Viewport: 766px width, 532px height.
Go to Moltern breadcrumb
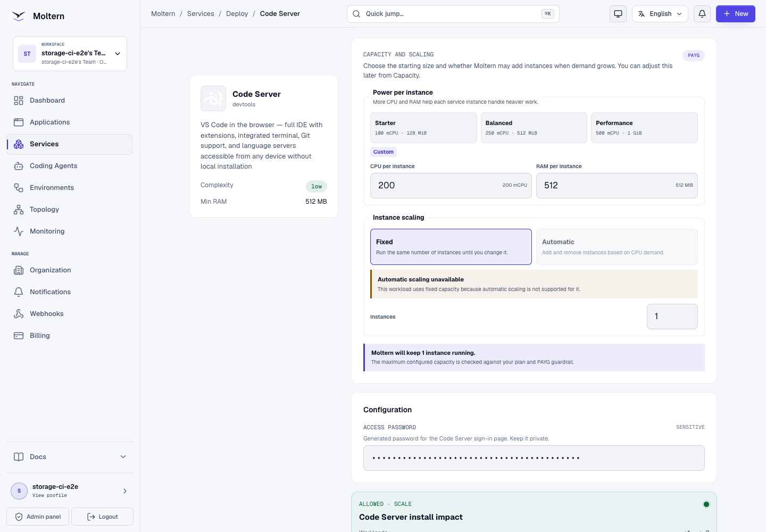(163, 14)
